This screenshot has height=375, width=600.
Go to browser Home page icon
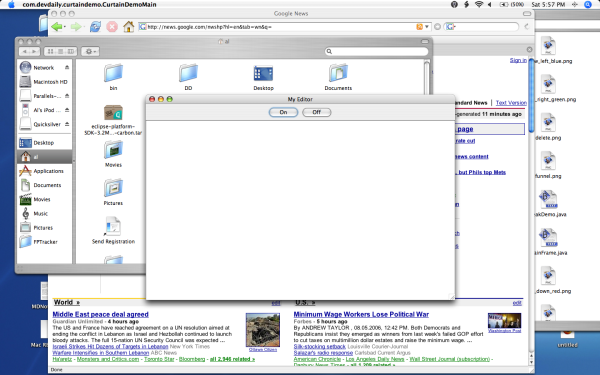pyautogui.click(x=129, y=27)
